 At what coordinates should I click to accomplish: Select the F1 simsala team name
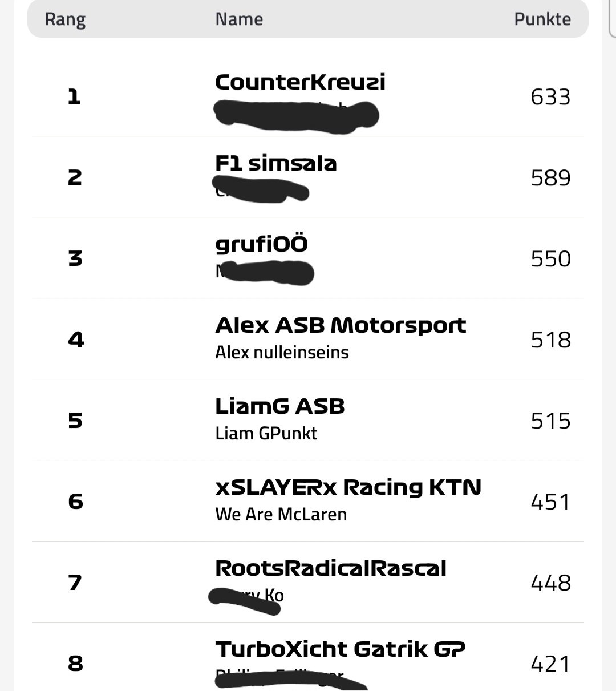[276, 164]
